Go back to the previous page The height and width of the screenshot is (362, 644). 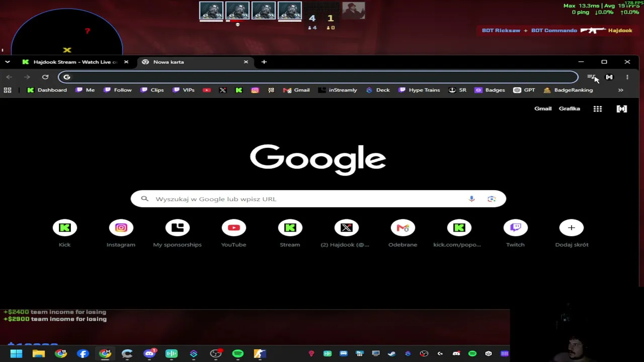(9, 77)
